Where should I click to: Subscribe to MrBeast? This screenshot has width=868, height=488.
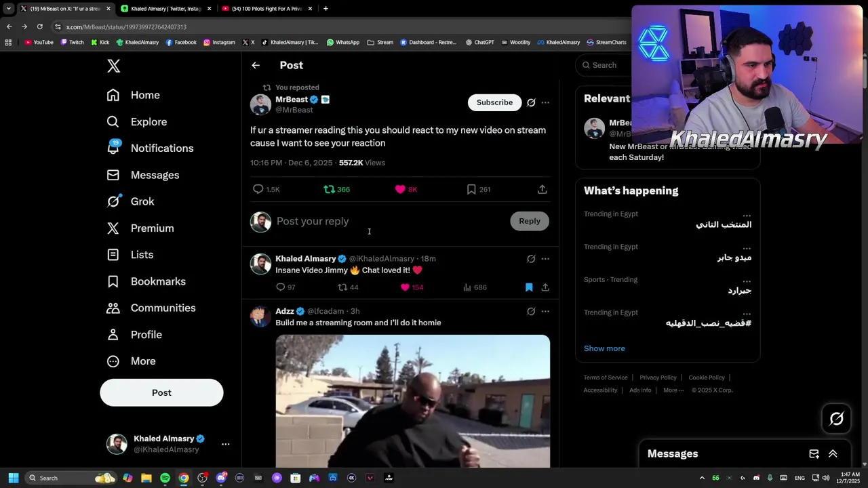coord(494,102)
